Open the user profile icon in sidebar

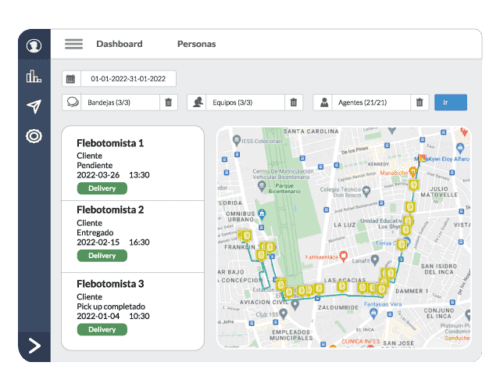34,45
